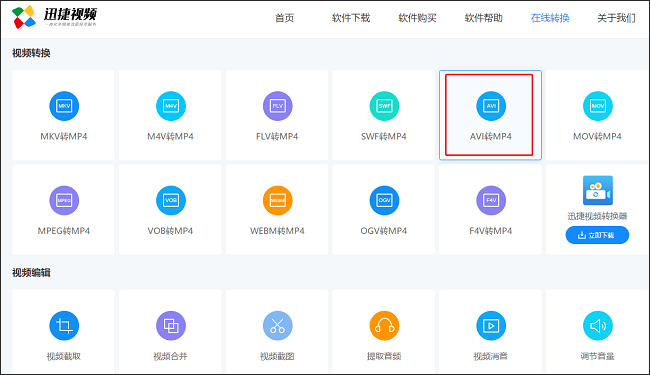Click the AVI转MP4 icon
This screenshot has width=650, height=375.
coord(491,106)
